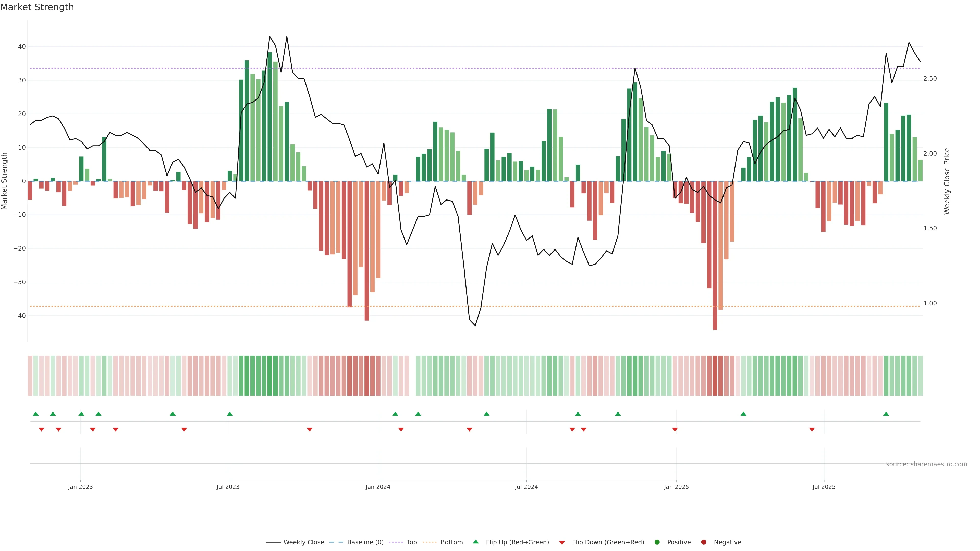Click the Weekly Close Price axis title

(947, 181)
